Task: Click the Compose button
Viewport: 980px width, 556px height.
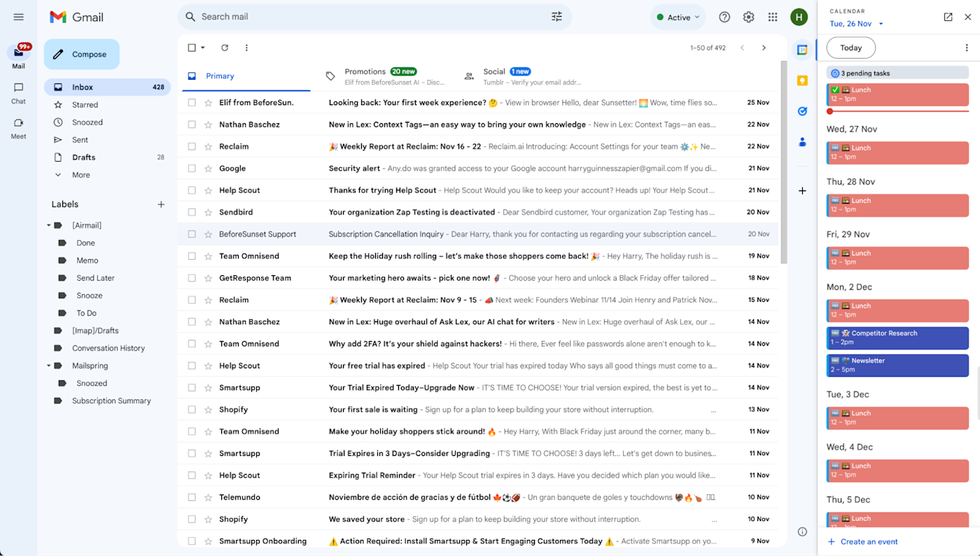Action: point(82,54)
